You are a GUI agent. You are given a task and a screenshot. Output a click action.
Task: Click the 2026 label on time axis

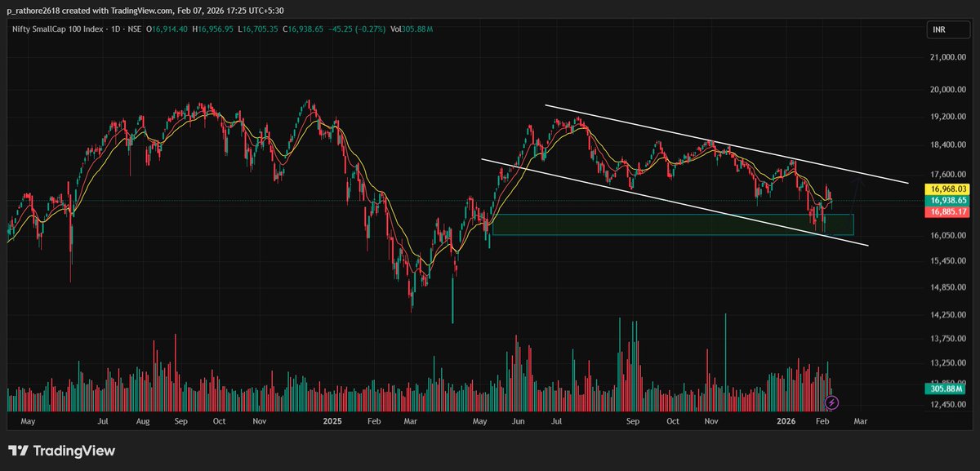click(786, 421)
